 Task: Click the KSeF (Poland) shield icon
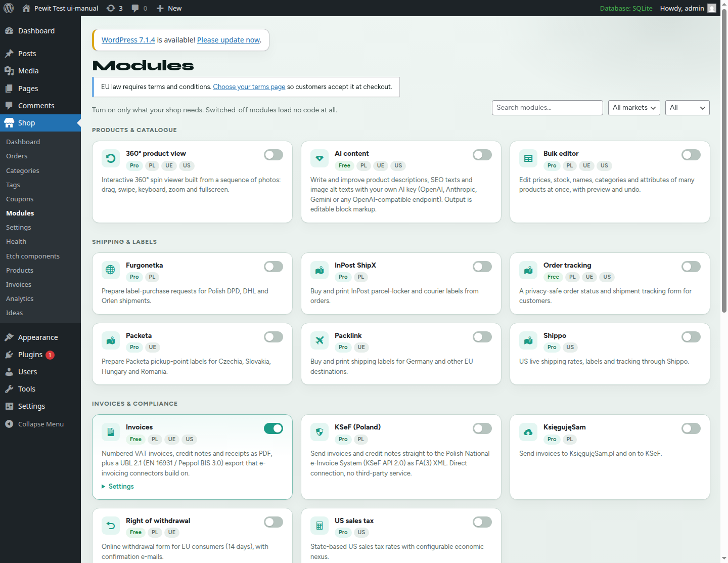[320, 432]
